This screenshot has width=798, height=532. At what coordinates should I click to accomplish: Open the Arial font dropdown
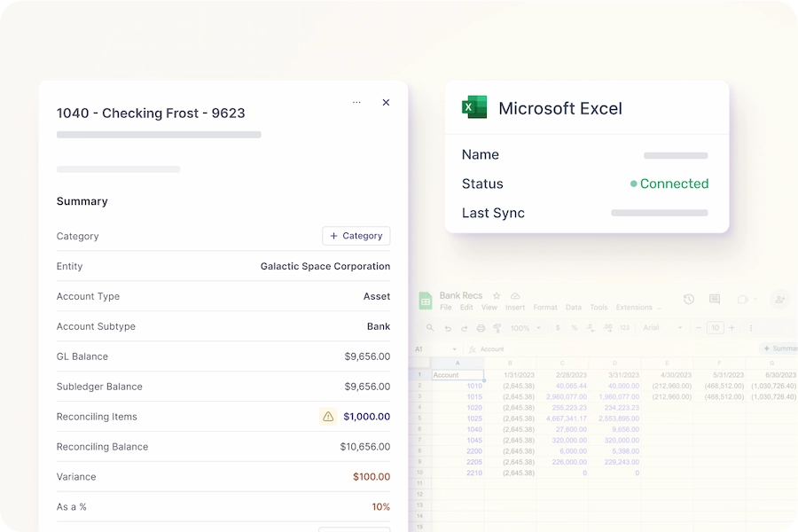coord(662,328)
